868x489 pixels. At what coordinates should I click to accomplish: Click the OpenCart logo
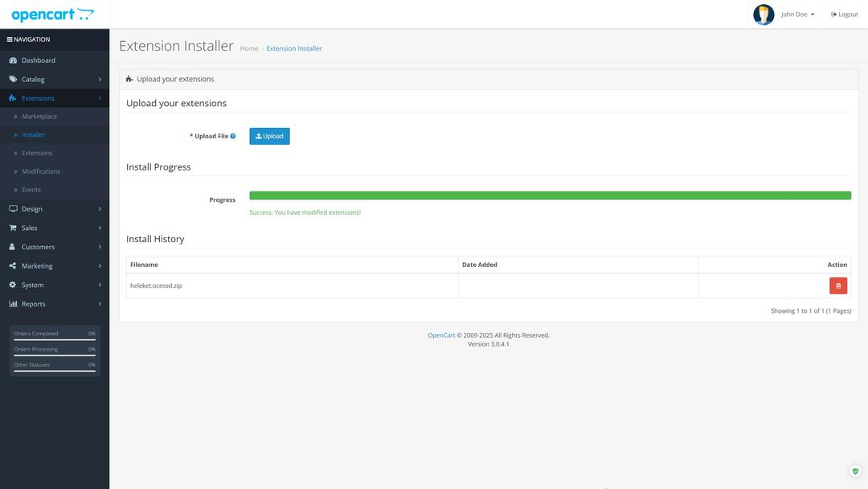point(52,14)
